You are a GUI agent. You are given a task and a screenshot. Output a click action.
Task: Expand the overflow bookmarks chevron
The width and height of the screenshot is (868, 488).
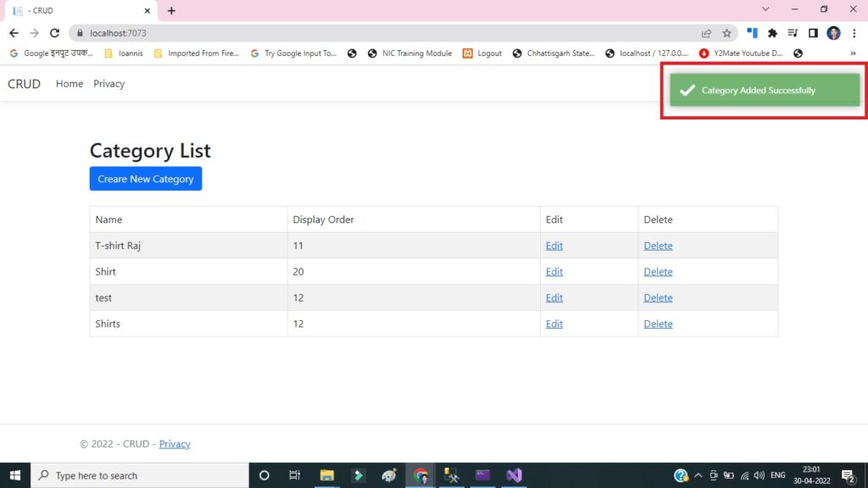point(853,53)
